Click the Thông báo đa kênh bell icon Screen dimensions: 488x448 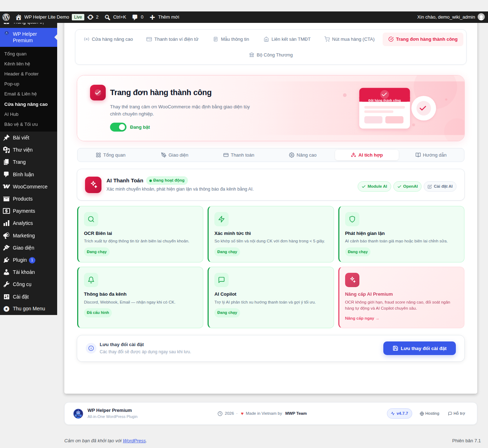pyautogui.click(x=91, y=280)
